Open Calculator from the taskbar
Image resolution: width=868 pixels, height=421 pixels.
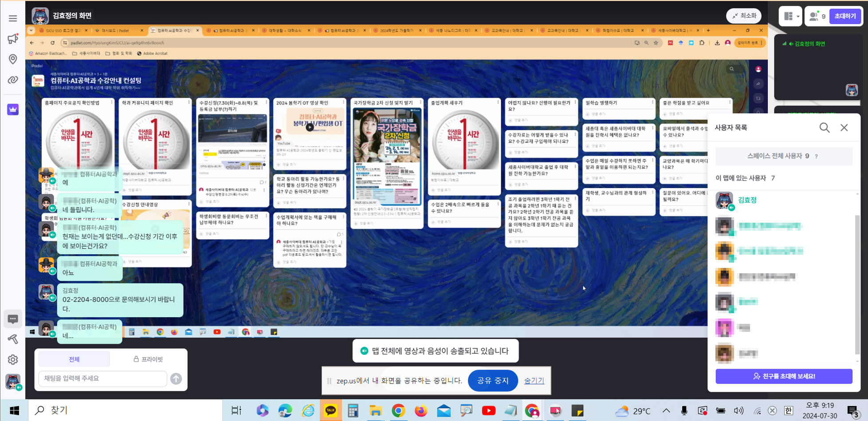pyautogui.click(x=353, y=410)
